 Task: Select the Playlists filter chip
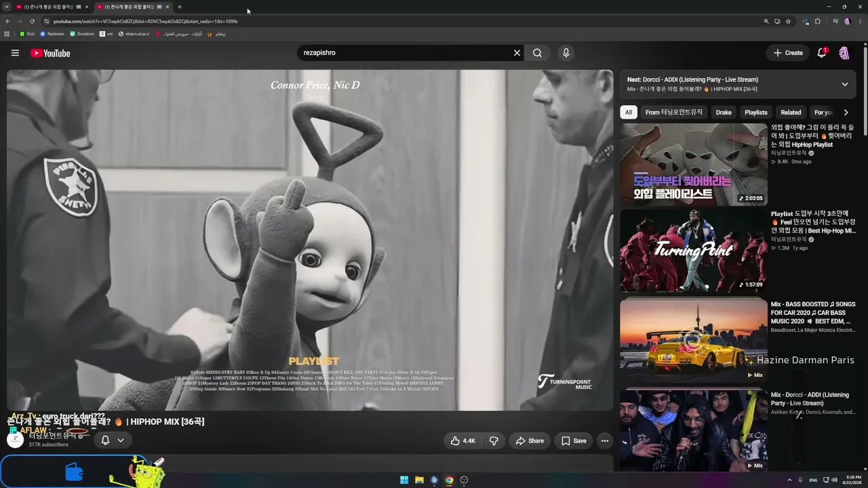(x=756, y=113)
